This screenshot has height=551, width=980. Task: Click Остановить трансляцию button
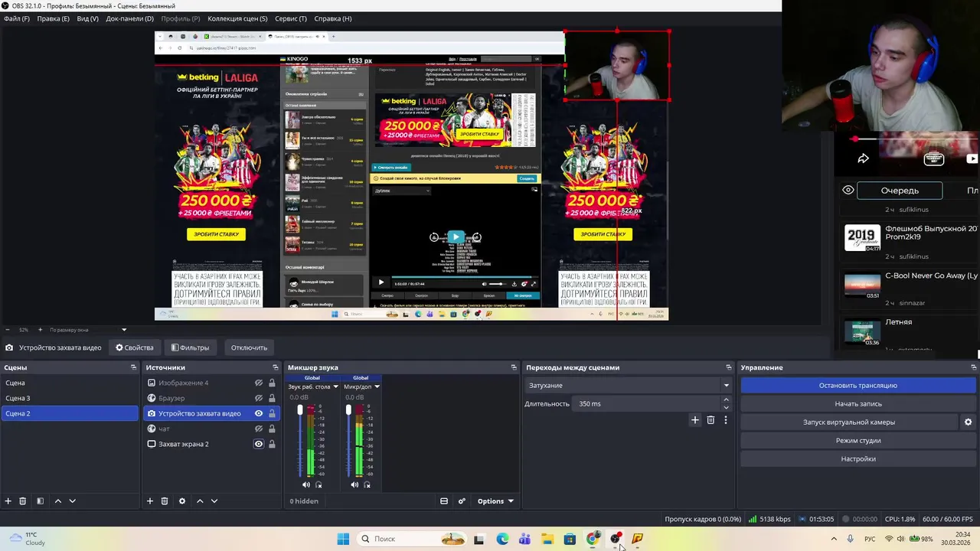coord(857,385)
